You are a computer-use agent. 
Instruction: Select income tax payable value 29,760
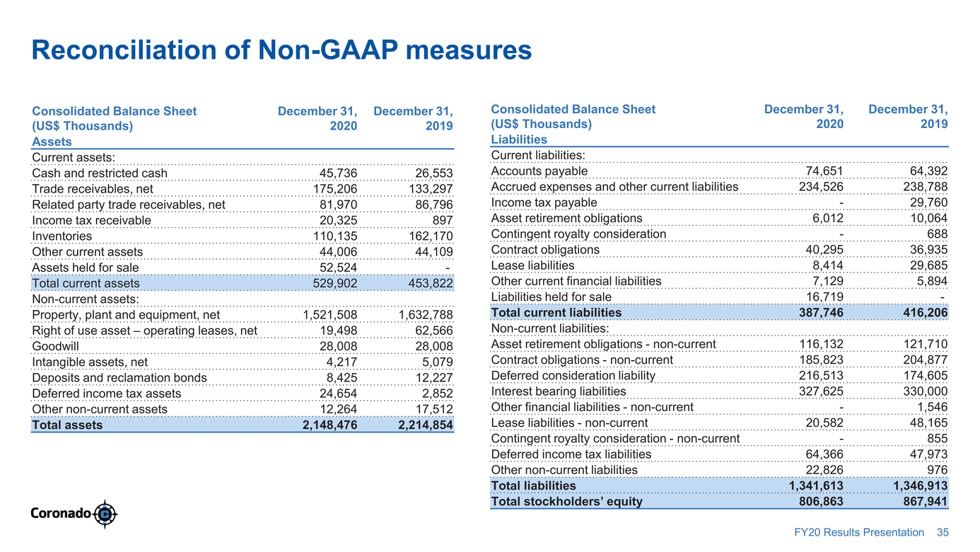928,202
